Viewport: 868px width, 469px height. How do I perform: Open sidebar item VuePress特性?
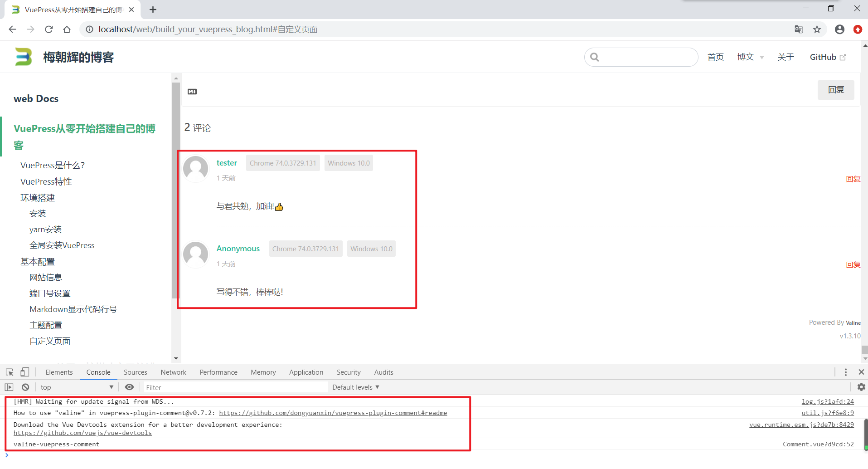pyautogui.click(x=46, y=182)
